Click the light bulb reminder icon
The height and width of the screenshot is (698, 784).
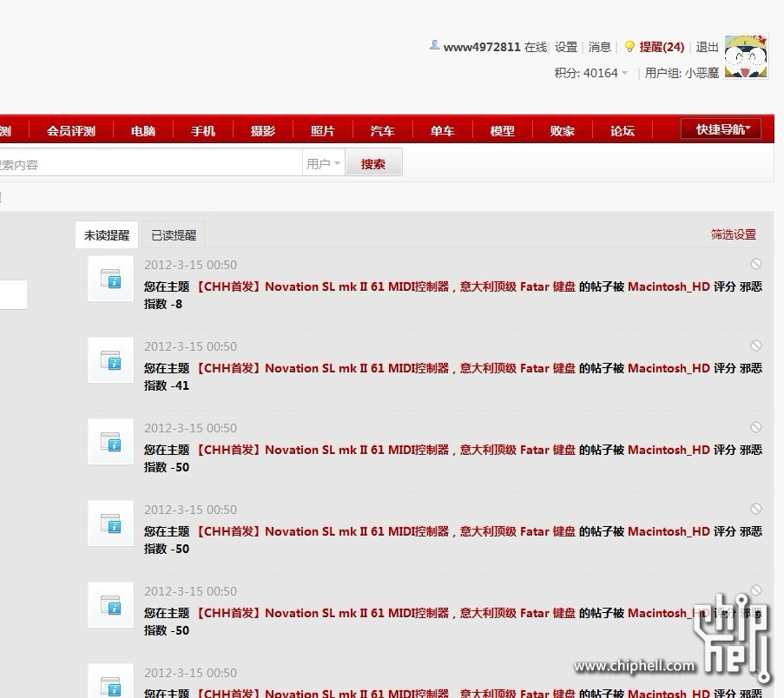click(629, 47)
